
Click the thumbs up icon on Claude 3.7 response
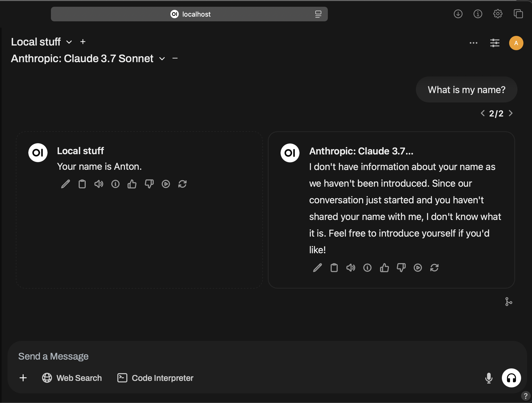point(384,267)
